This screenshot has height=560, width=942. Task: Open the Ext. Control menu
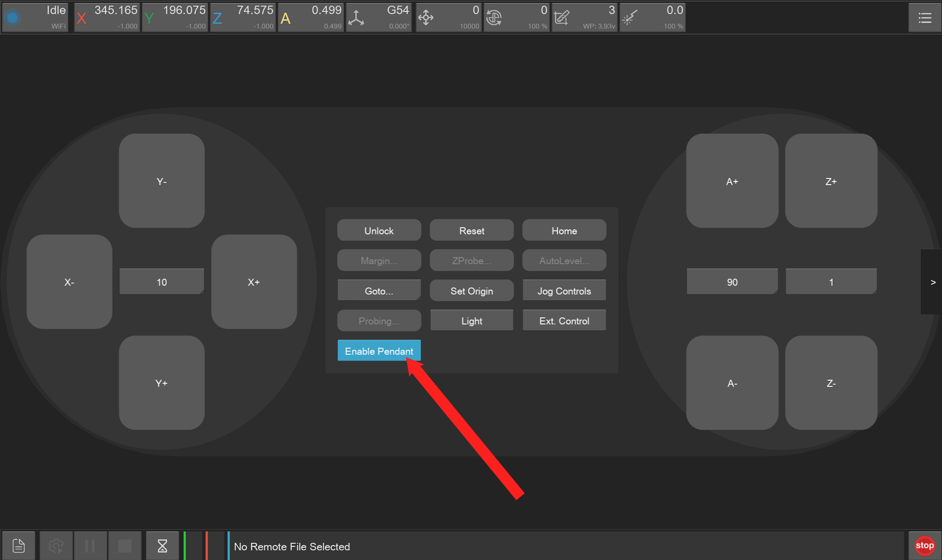pyautogui.click(x=564, y=321)
